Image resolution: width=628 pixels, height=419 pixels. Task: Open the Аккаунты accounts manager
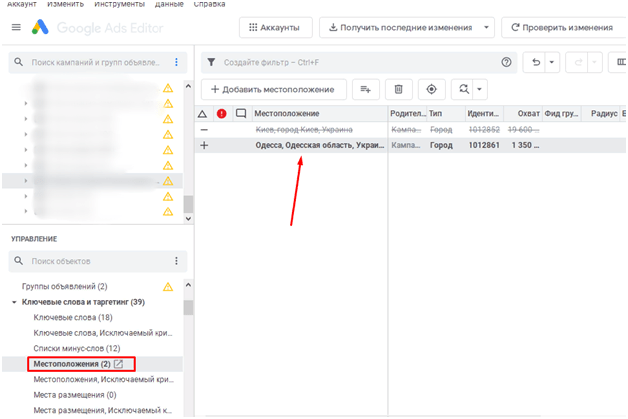(276, 28)
